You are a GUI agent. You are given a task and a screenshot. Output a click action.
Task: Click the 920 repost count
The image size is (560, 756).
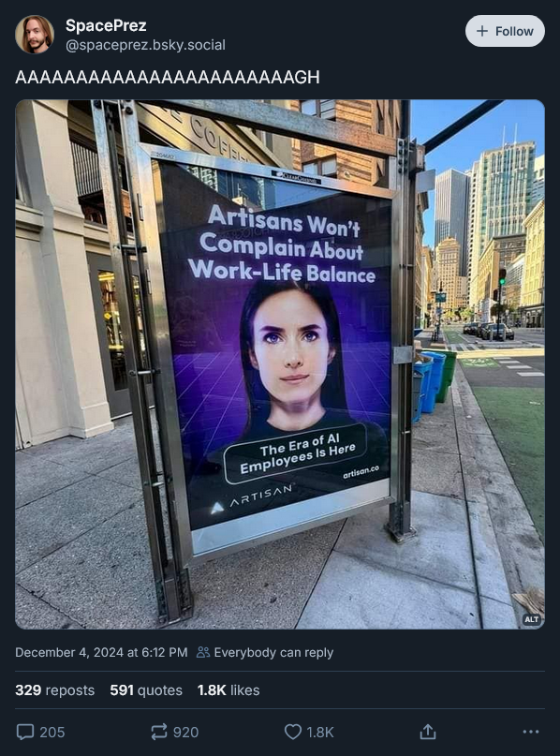click(186, 732)
